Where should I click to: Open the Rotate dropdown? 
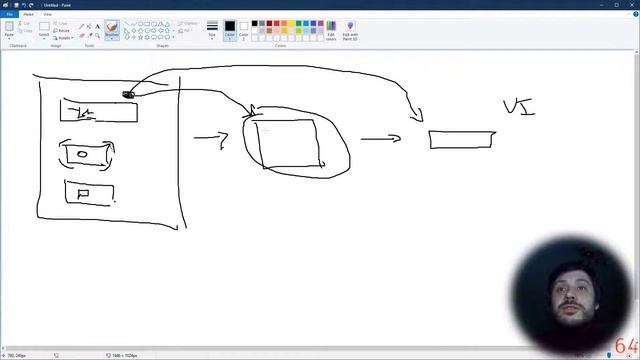pos(63,38)
